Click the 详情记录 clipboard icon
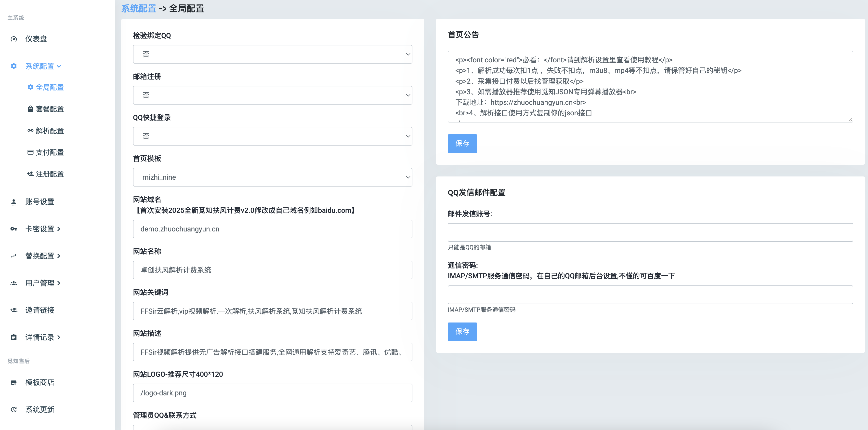 (x=14, y=337)
